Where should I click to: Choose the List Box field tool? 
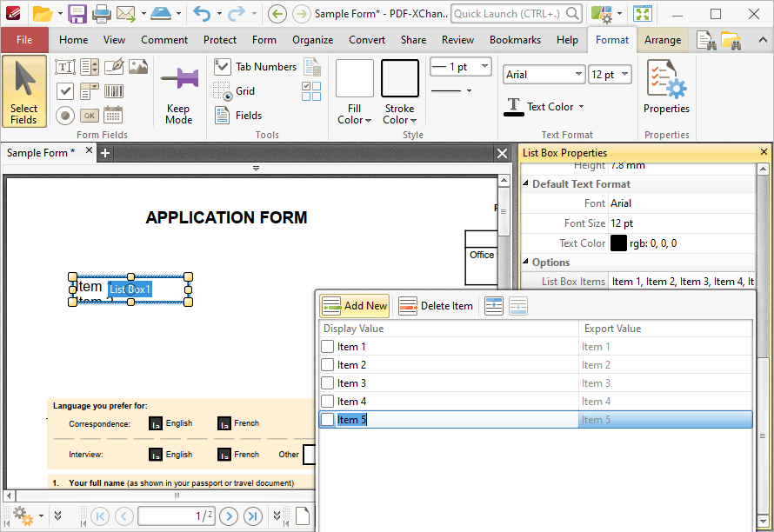coord(90,67)
